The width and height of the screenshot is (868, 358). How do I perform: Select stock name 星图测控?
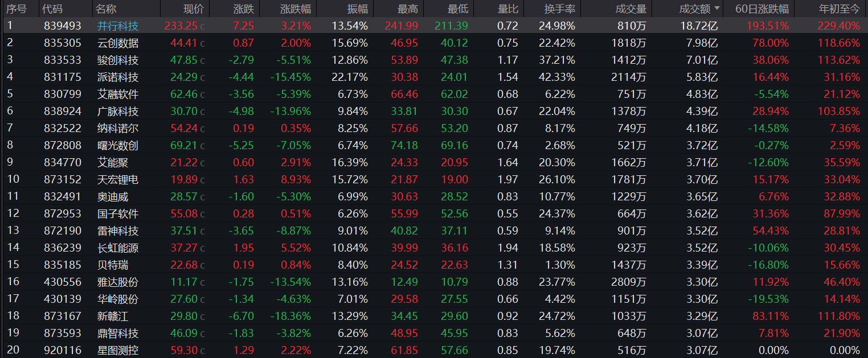click(x=118, y=350)
